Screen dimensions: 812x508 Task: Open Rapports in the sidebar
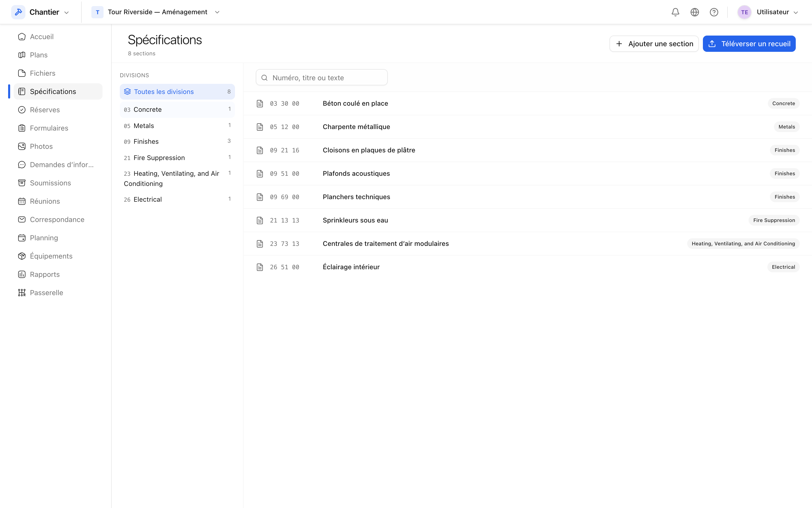(58, 274)
